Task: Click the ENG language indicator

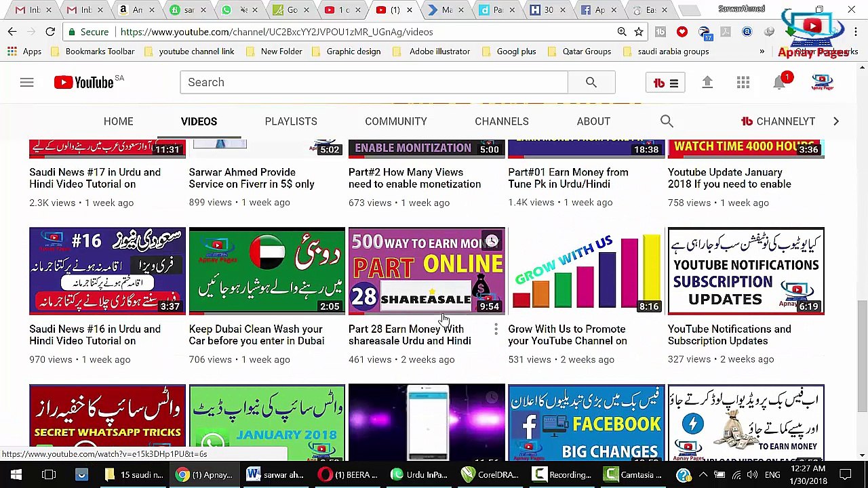Action: coord(772,475)
